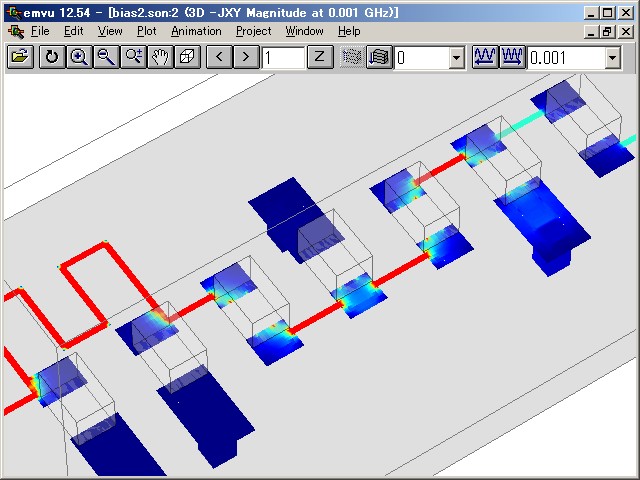The height and width of the screenshot is (480, 640).
Task: Click the level number field showing 1
Action: tap(283, 58)
